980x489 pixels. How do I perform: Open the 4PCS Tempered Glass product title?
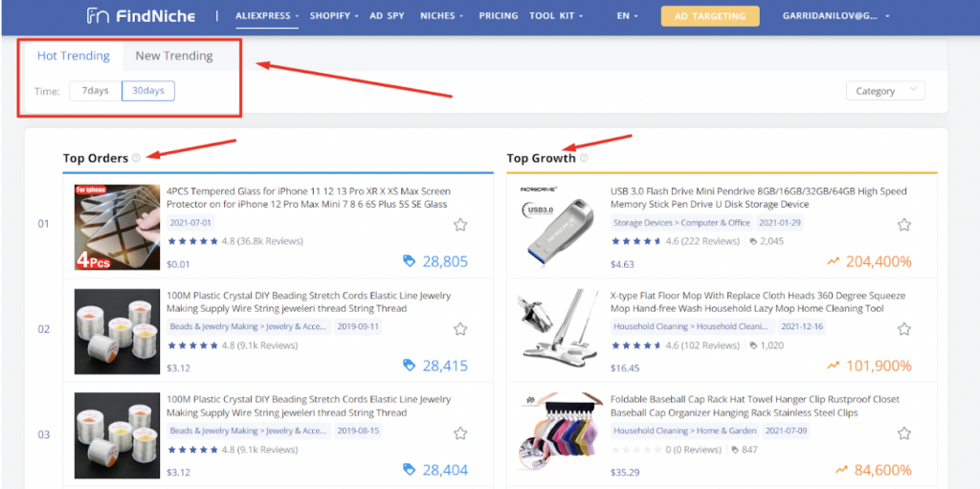click(x=308, y=197)
